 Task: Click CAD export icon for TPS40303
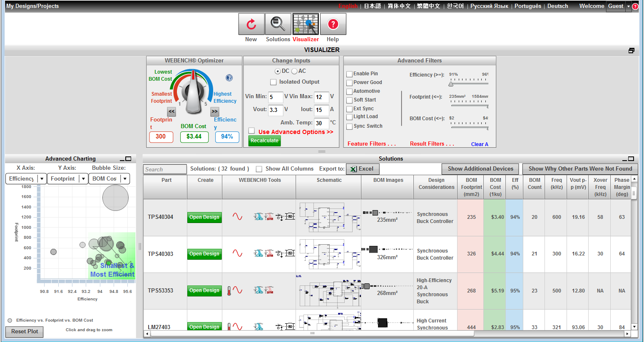click(259, 253)
